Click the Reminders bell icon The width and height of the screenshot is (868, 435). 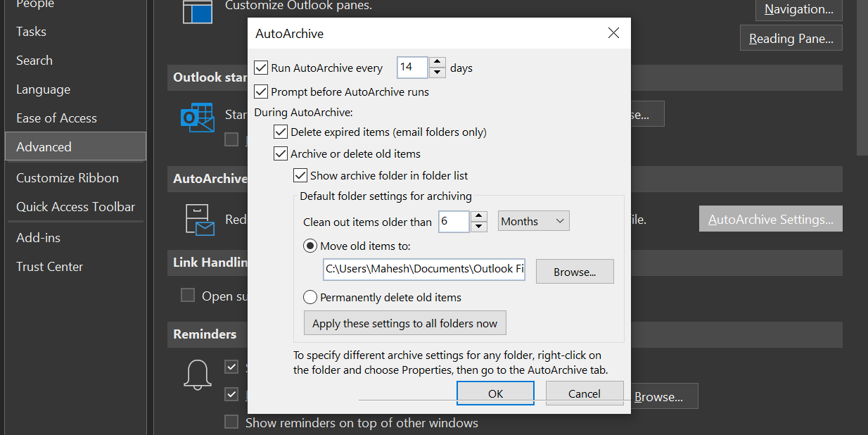pyautogui.click(x=198, y=375)
